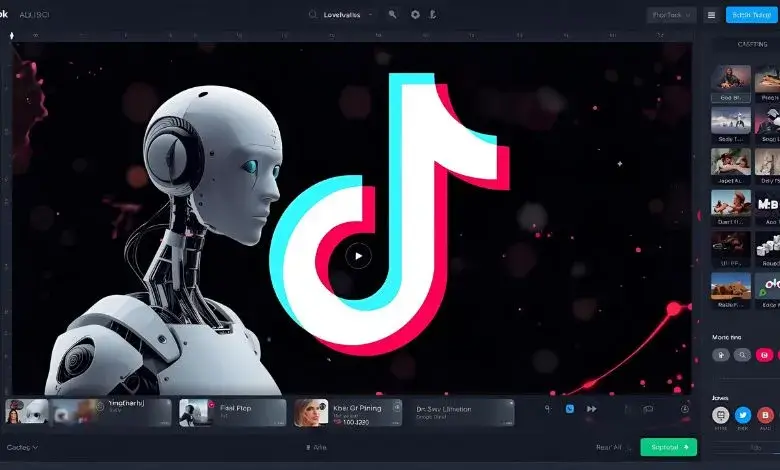Click the ALUSCI label in the header
This screenshot has height=470, width=780.
(x=34, y=15)
